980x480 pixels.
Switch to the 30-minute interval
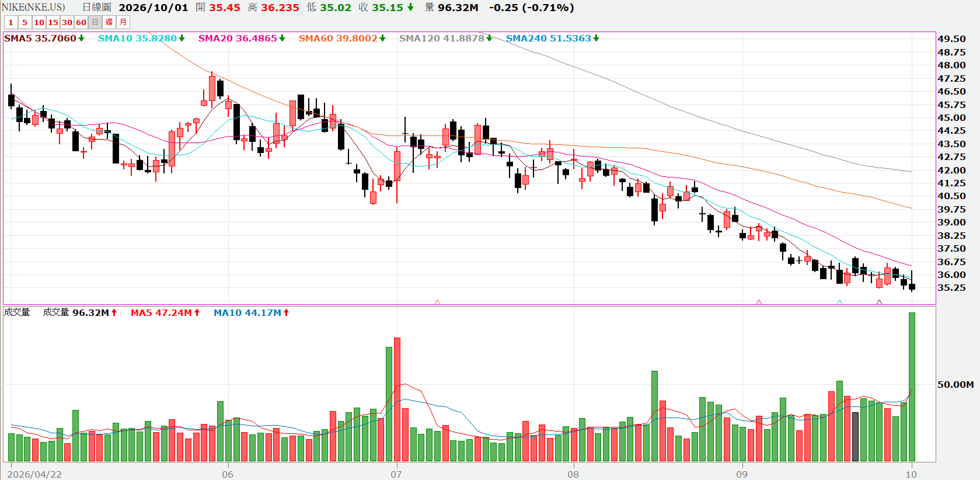[x=67, y=22]
